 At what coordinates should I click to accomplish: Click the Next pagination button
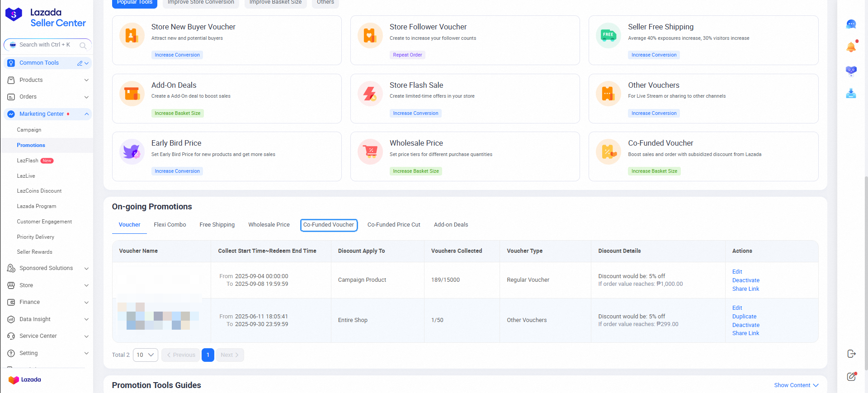click(x=230, y=355)
